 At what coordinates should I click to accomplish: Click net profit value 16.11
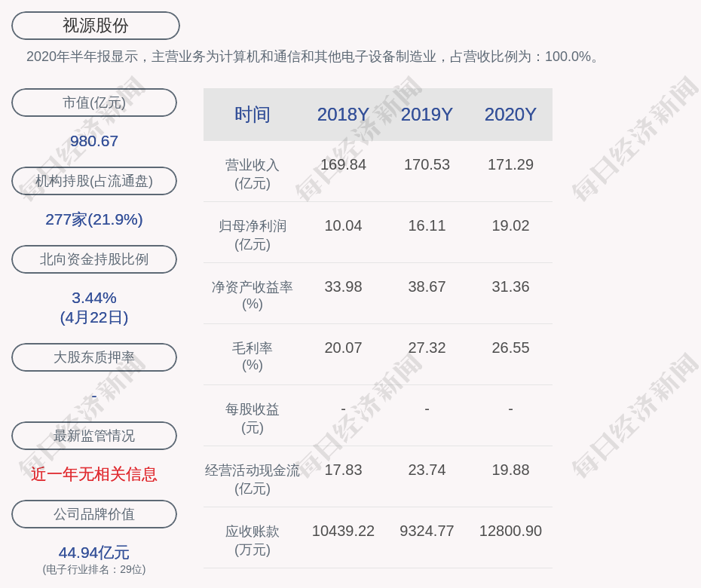(x=427, y=226)
